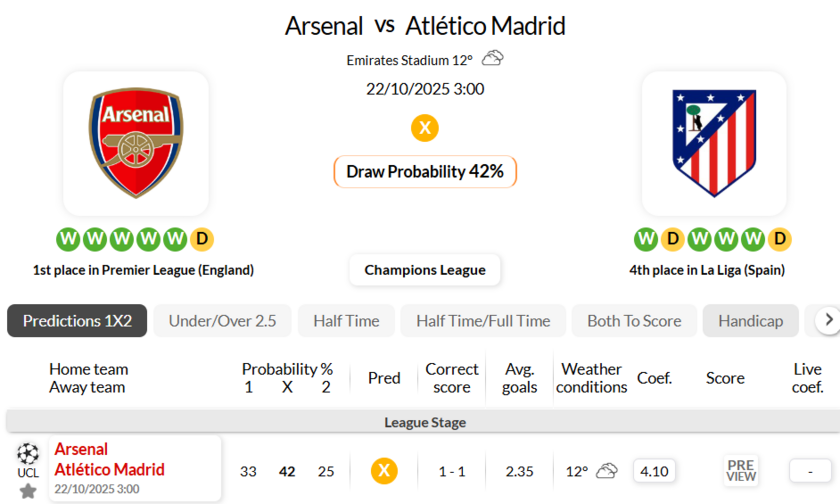This screenshot has width=840, height=504.
Task: Click the UCL competition icon
Action: (x=28, y=459)
